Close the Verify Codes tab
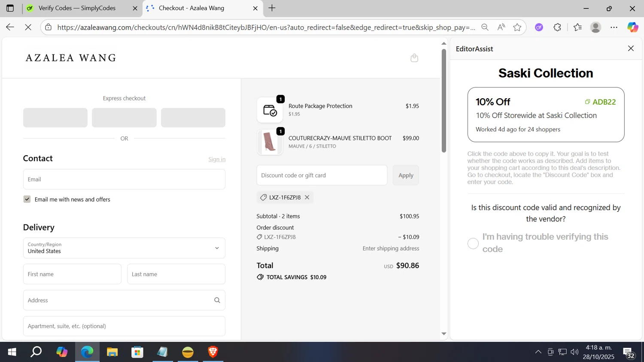The width and height of the screenshot is (644, 362). (135, 8)
